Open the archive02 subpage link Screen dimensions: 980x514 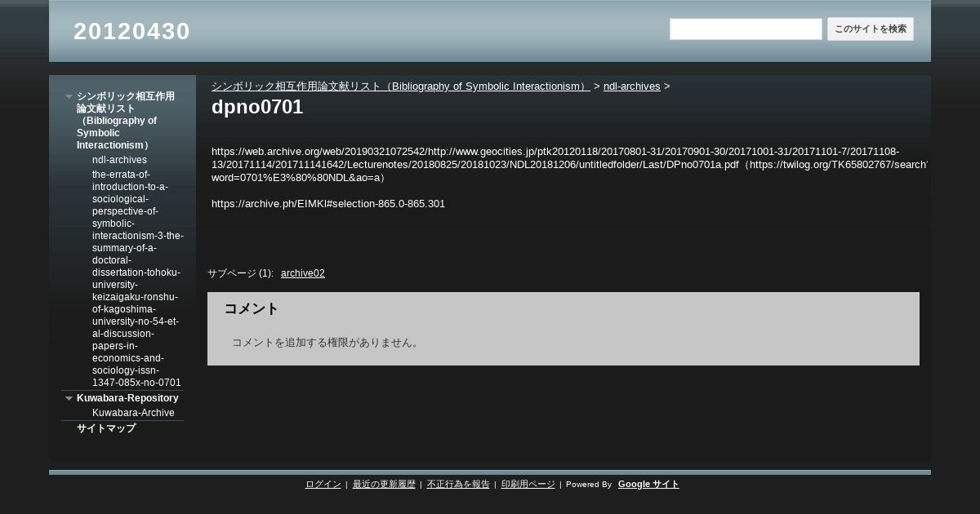point(303,273)
